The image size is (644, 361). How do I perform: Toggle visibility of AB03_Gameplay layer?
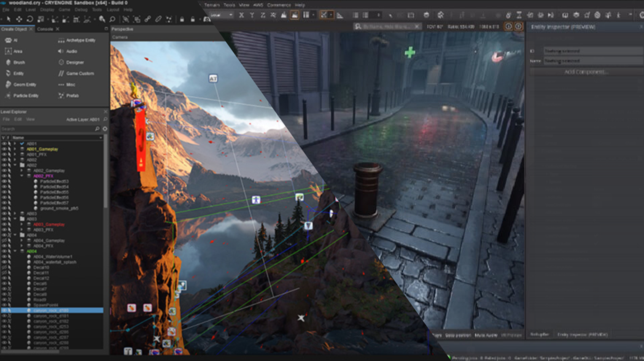coord(4,224)
